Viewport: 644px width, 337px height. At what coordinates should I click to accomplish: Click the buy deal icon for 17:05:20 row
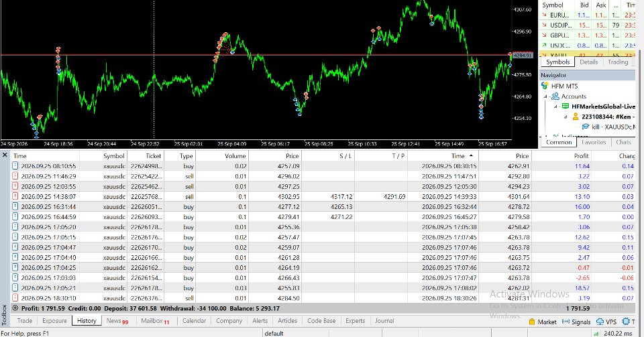point(15,227)
